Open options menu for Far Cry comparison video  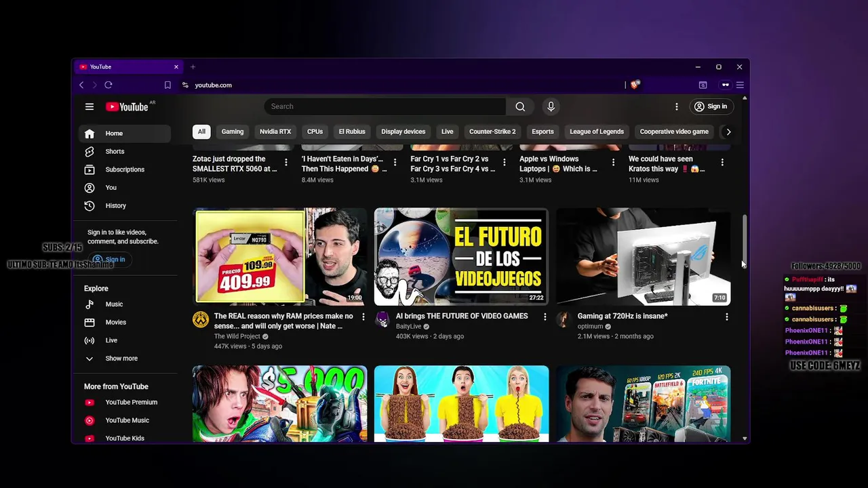point(504,163)
